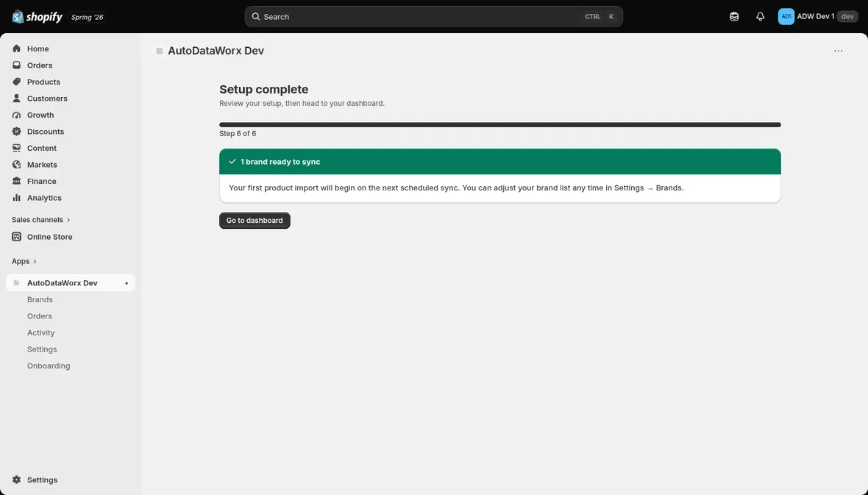Open the Activity subpage
Screen dimensions: 868x495
tap(41, 332)
